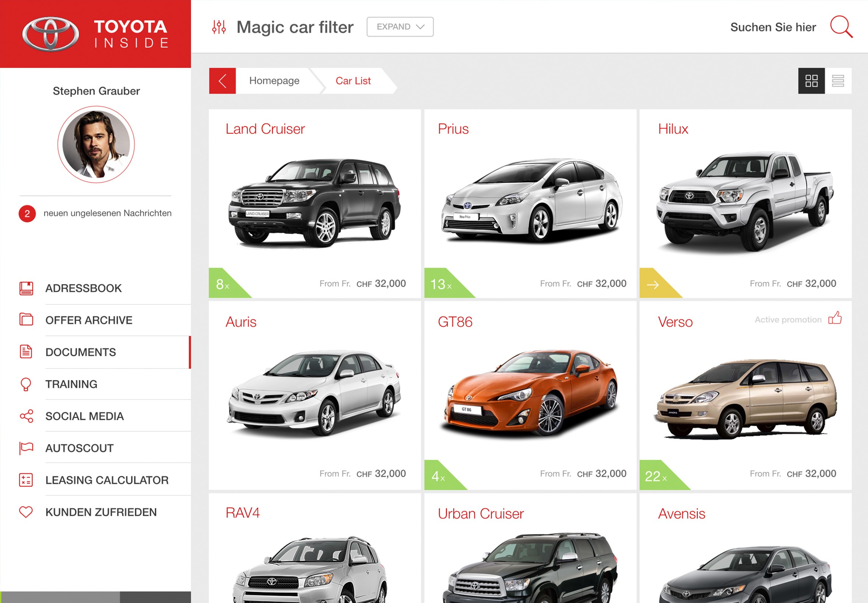Click the Leasing Calculator icon
868x603 pixels.
point(26,480)
